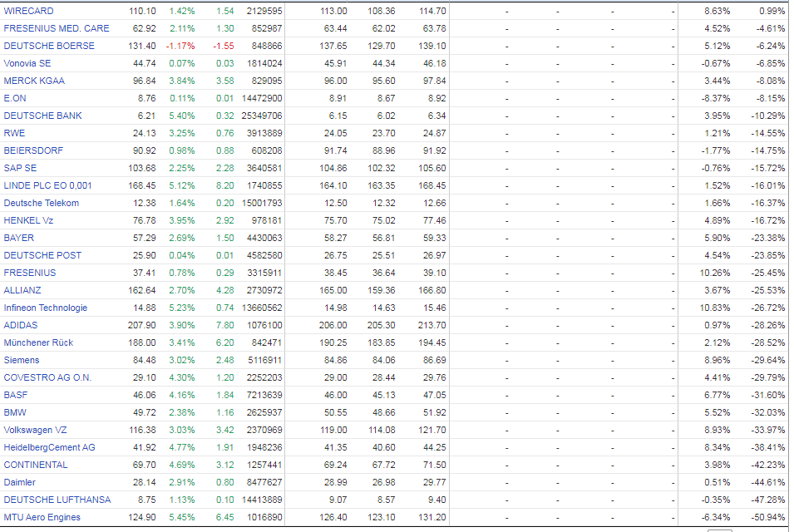Open the Siemens stock link

pos(22,361)
